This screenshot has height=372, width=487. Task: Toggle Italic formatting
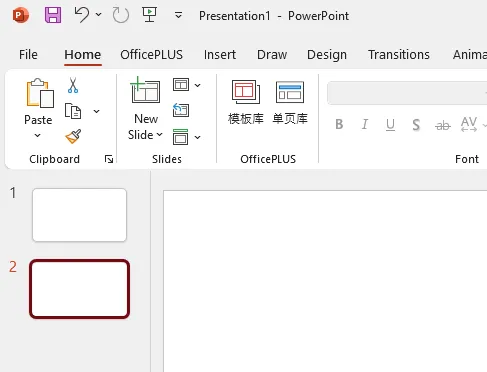[x=365, y=124]
